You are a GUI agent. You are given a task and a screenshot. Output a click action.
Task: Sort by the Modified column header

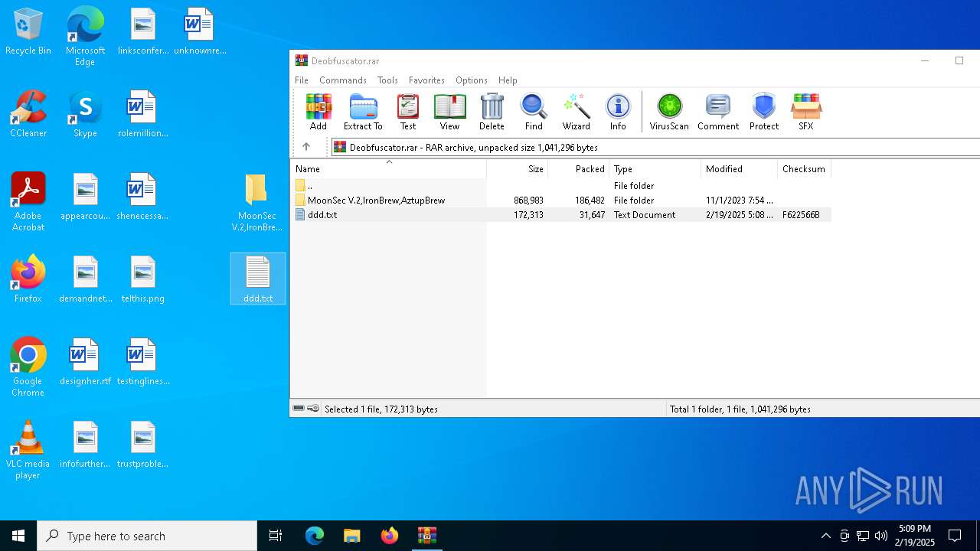740,169
